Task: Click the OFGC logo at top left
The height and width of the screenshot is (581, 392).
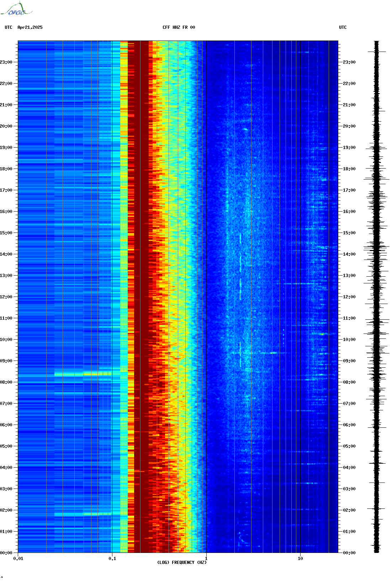Action: 16,9
